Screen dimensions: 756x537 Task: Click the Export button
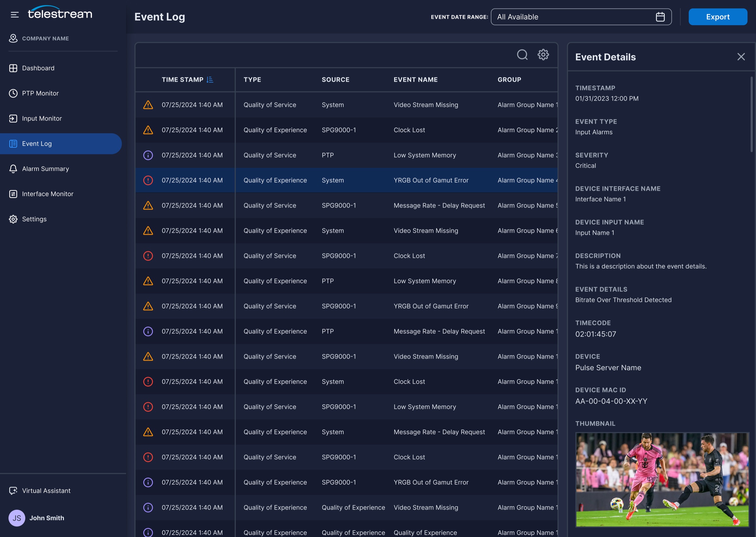click(x=718, y=17)
